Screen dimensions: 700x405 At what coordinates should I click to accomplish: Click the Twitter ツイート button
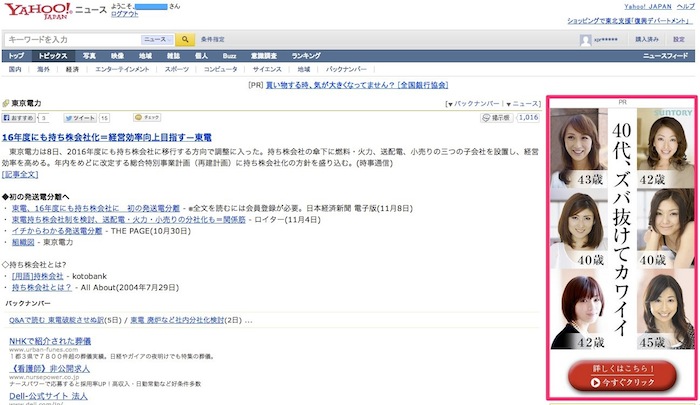pyautogui.click(x=80, y=118)
